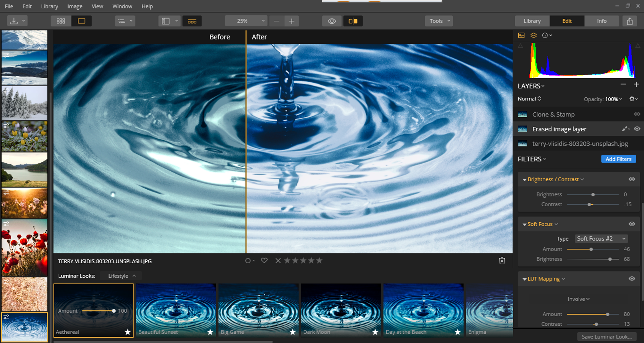Click the quick preview eye icon

coord(332,21)
